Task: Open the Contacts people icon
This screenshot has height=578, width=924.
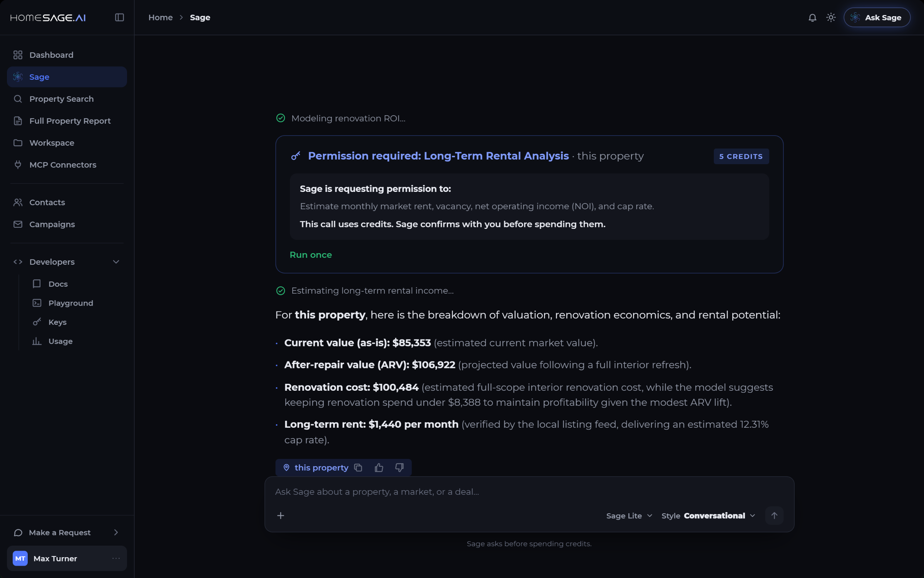Action: 18,202
